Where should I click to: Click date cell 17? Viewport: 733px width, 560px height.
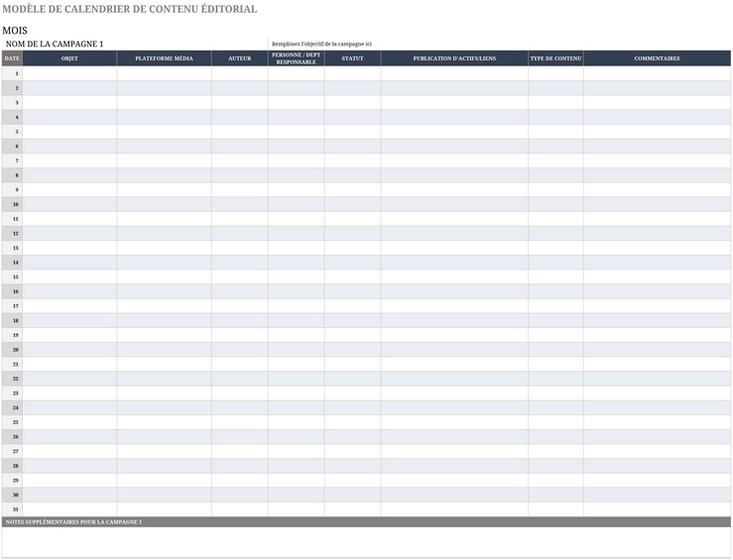(x=12, y=306)
